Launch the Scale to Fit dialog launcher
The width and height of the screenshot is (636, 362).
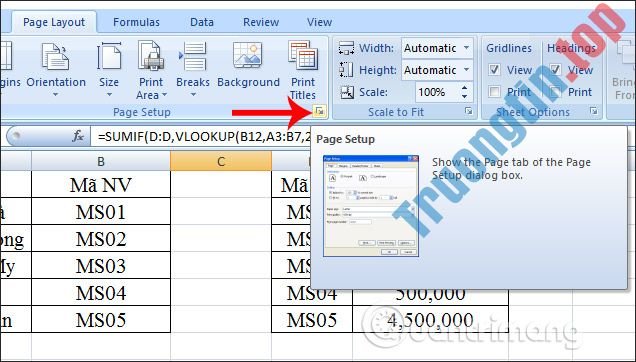click(x=469, y=111)
